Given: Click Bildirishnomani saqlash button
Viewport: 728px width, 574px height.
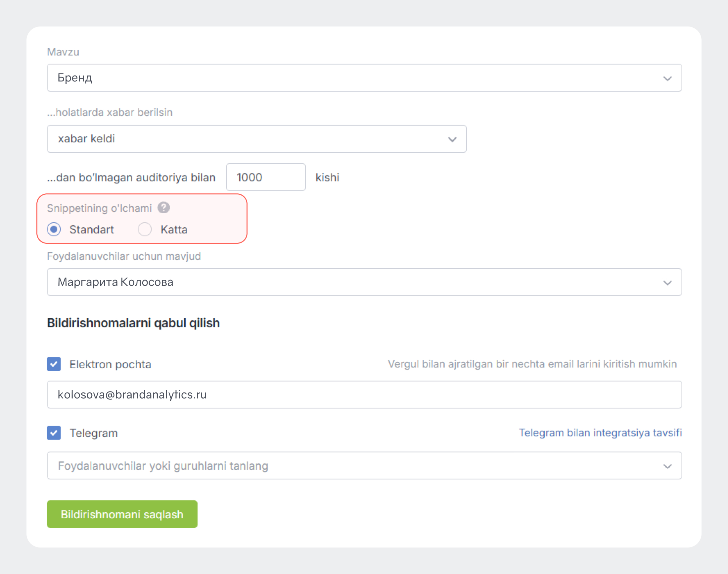Looking at the screenshot, I should [122, 514].
